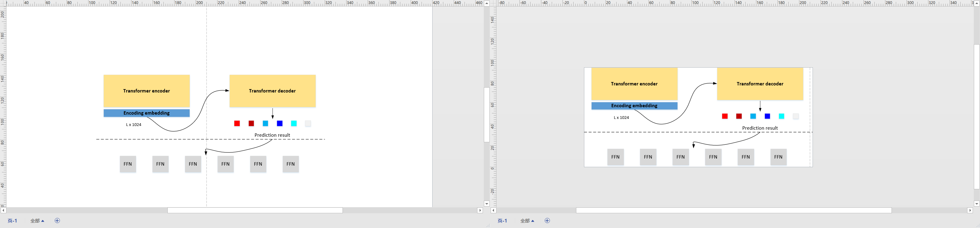Select the Encoding embedding bar in left diagram
The image size is (980, 228).
click(x=147, y=113)
